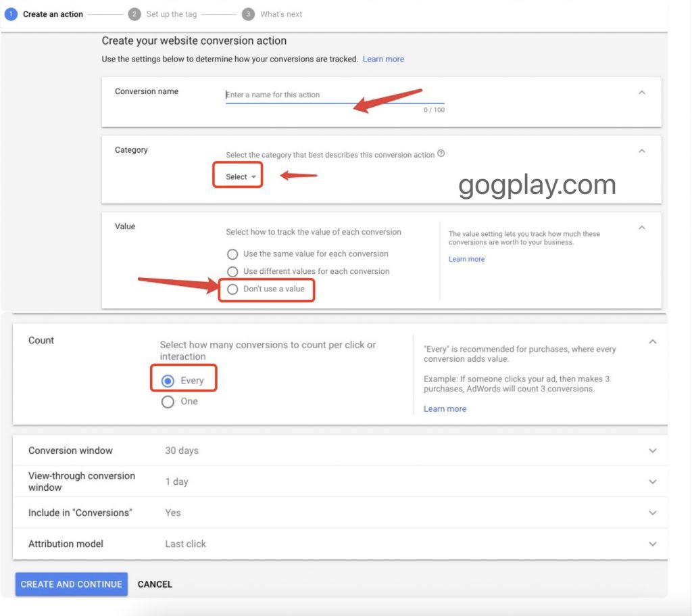
Task: Collapse the Category section chevron
Action: (x=642, y=151)
